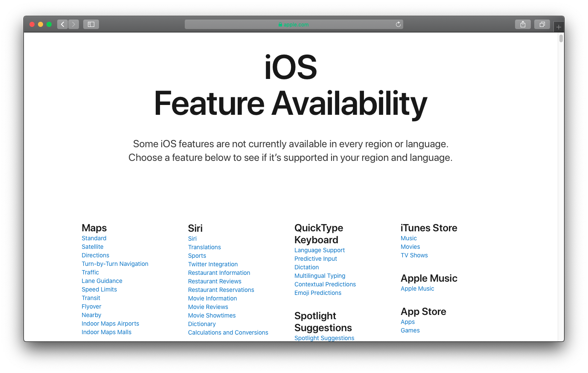Open the Standard maps link
Screen dimensions: 588x373
coord(94,238)
